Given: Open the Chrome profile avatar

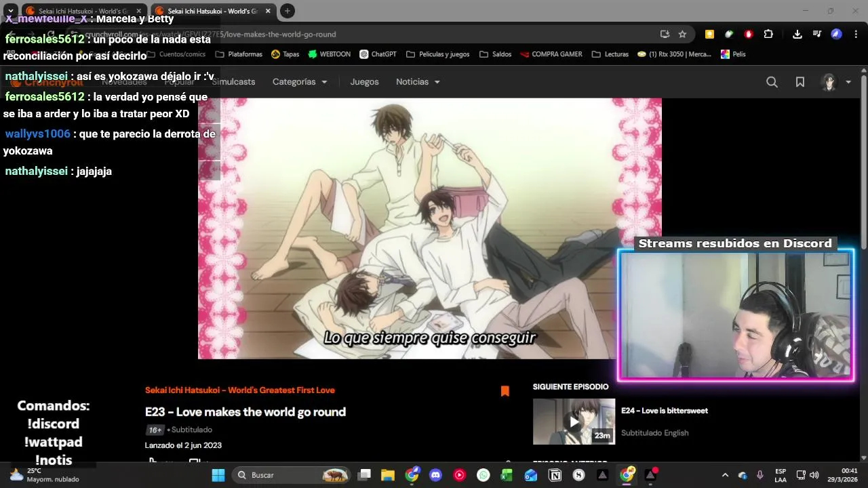Looking at the screenshot, I should 836,35.
